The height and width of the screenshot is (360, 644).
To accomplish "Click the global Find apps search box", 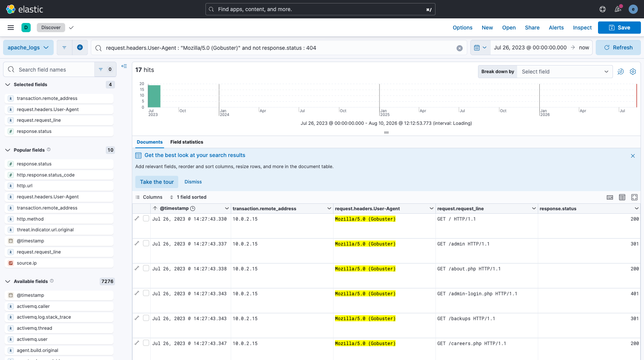I will click(x=320, y=9).
